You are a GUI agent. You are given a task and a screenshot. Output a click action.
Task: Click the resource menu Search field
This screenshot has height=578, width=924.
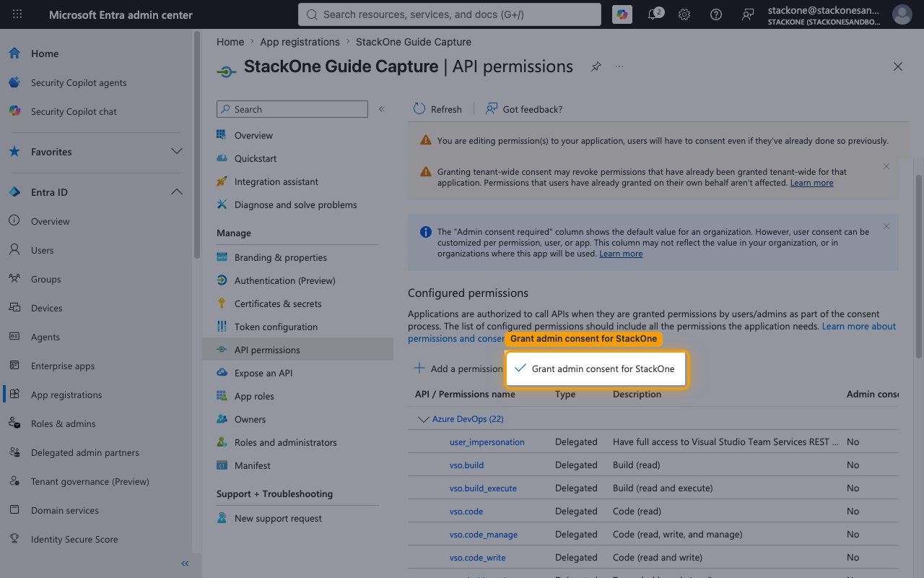point(292,109)
